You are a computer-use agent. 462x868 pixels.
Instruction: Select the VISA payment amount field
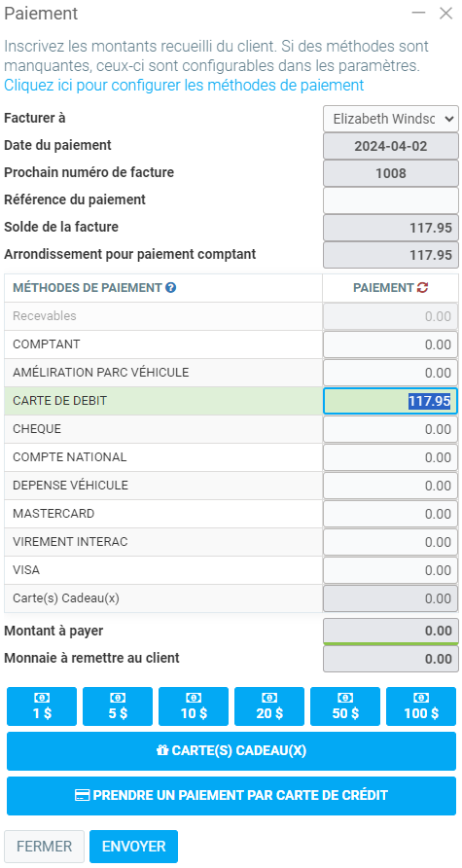391,570
